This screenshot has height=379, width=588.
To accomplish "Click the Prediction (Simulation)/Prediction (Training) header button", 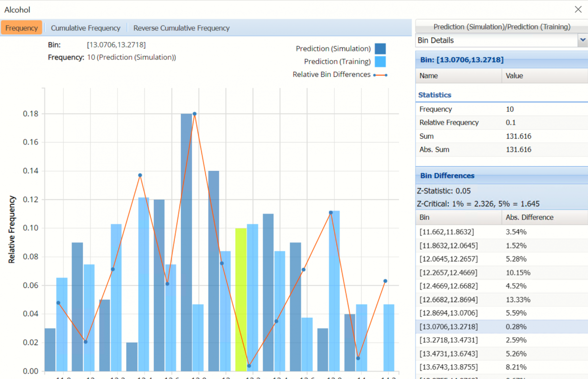I will click(x=501, y=27).
